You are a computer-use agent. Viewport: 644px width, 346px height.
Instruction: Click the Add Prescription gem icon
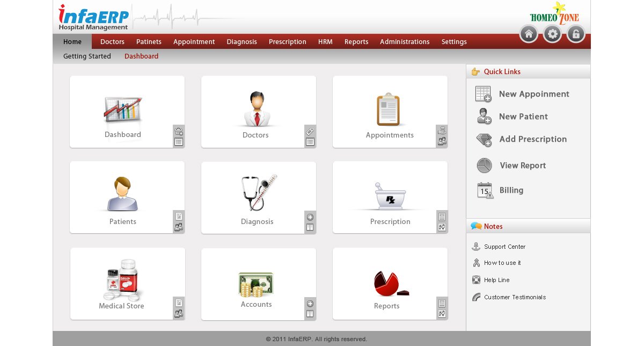point(483,140)
